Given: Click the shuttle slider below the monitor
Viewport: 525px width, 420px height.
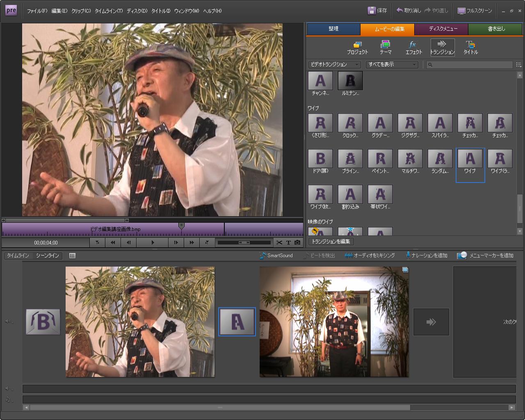Looking at the screenshot, I should tap(244, 242).
